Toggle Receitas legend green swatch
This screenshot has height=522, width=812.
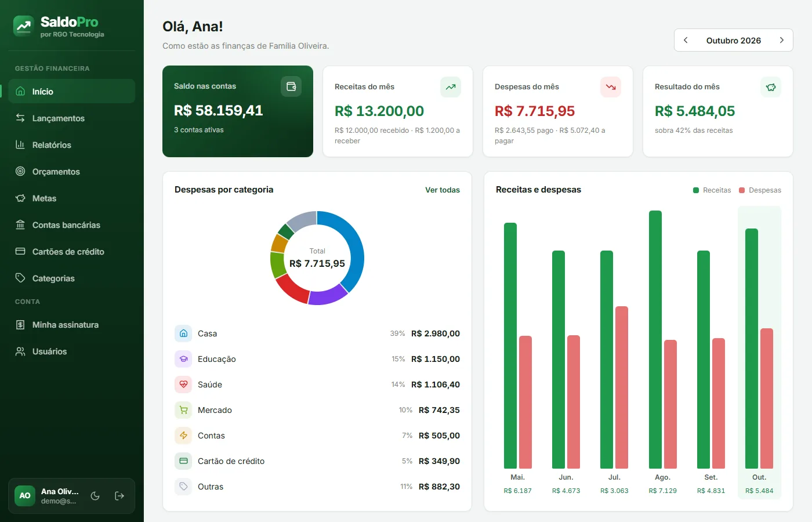pyautogui.click(x=696, y=190)
